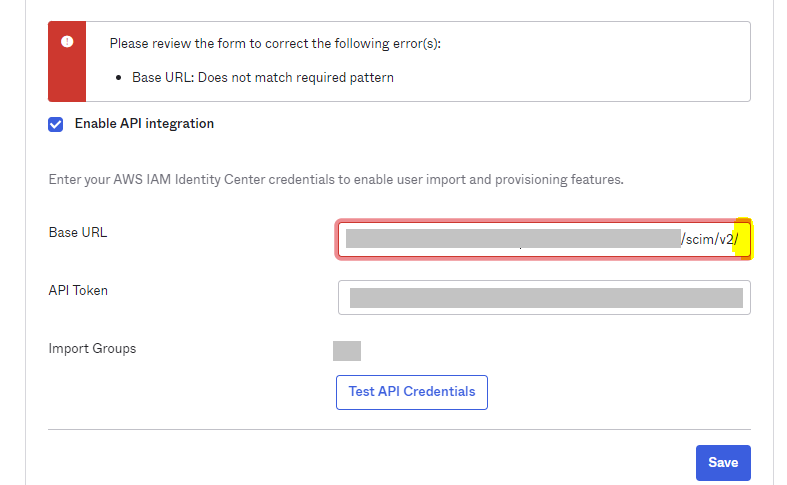
Task: Click the "Please review the form" message
Action: (275, 43)
